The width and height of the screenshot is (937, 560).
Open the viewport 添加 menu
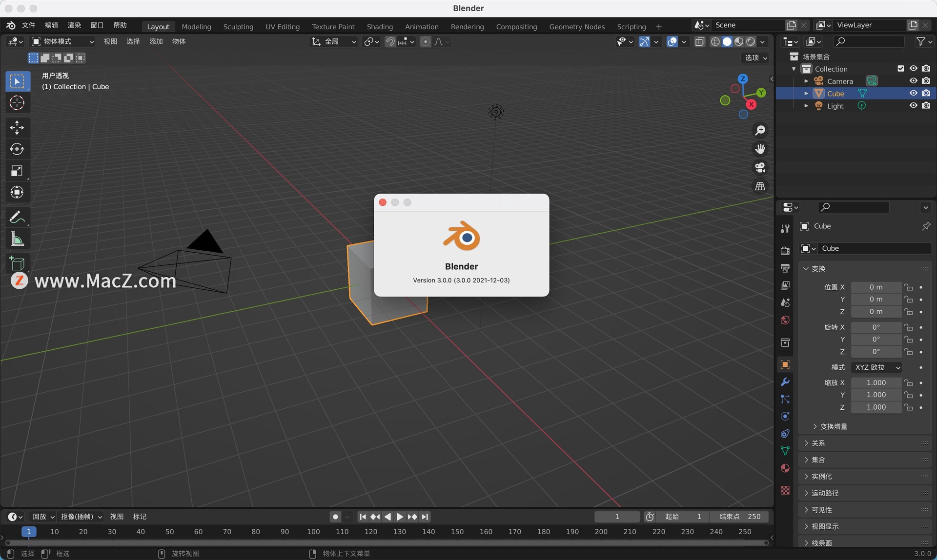[156, 42]
